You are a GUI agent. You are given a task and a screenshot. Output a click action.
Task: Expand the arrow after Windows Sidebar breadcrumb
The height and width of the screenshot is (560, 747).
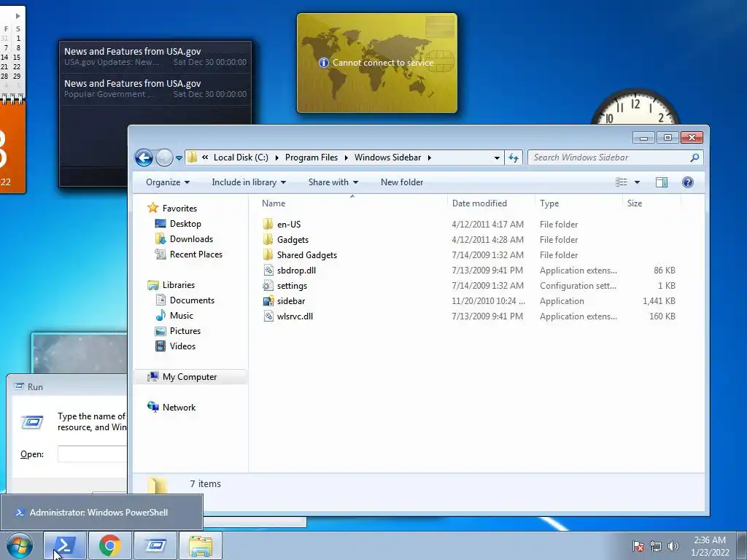[x=429, y=157]
